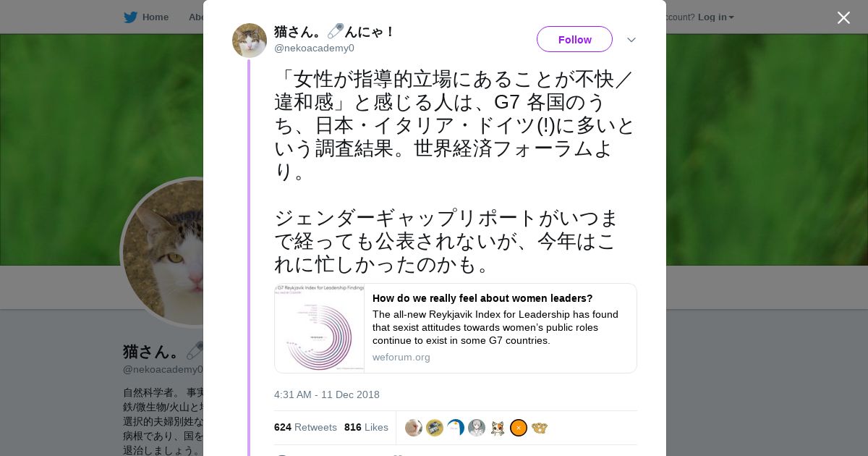The width and height of the screenshot is (868, 456).
Task: Click the tan teddy bear liker avatar
Action: (x=540, y=428)
